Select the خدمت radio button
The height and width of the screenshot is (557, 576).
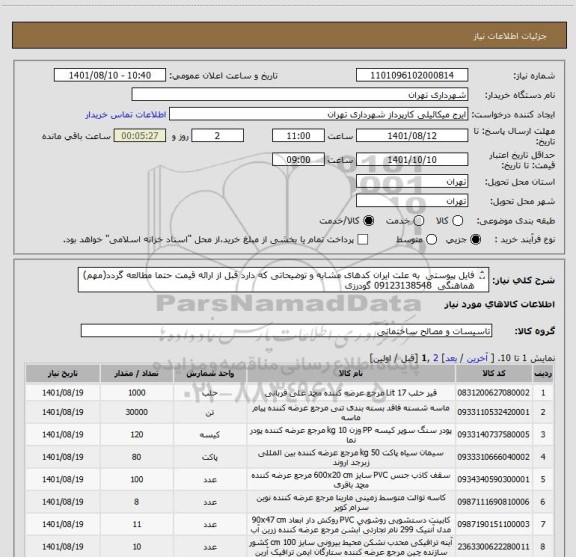(419, 221)
